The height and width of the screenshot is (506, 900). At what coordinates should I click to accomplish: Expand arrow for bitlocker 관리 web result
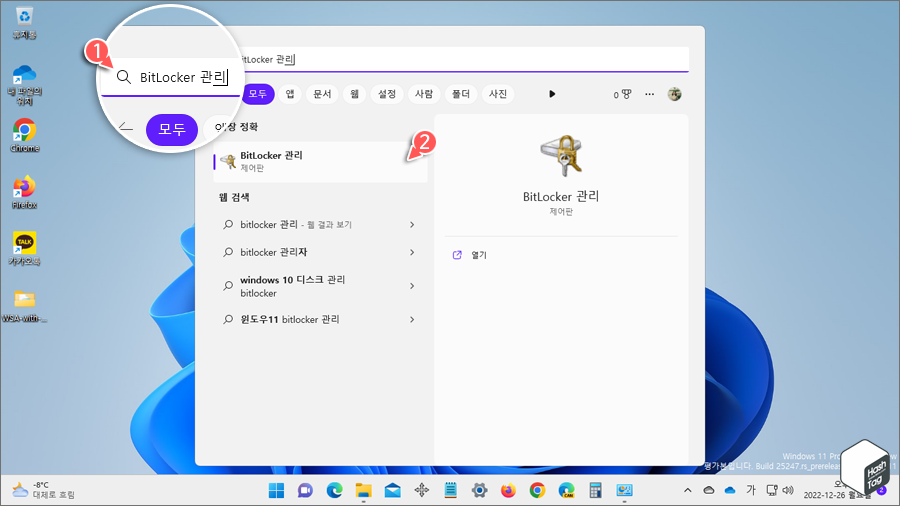412,225
